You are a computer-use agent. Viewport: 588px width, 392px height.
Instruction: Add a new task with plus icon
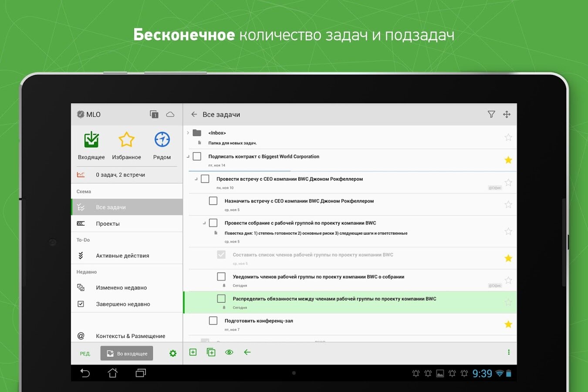pyautogui.click(x=193, y=352)
